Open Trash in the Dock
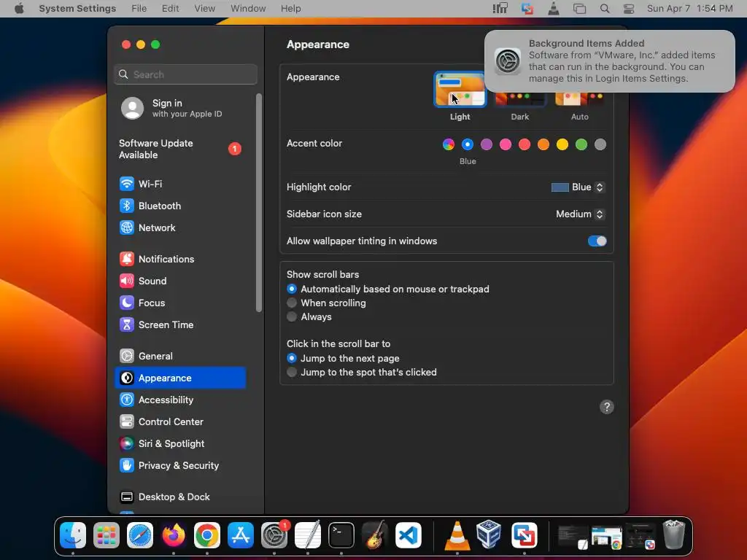The width and height of the screenshot is (747, 560). 673,535
